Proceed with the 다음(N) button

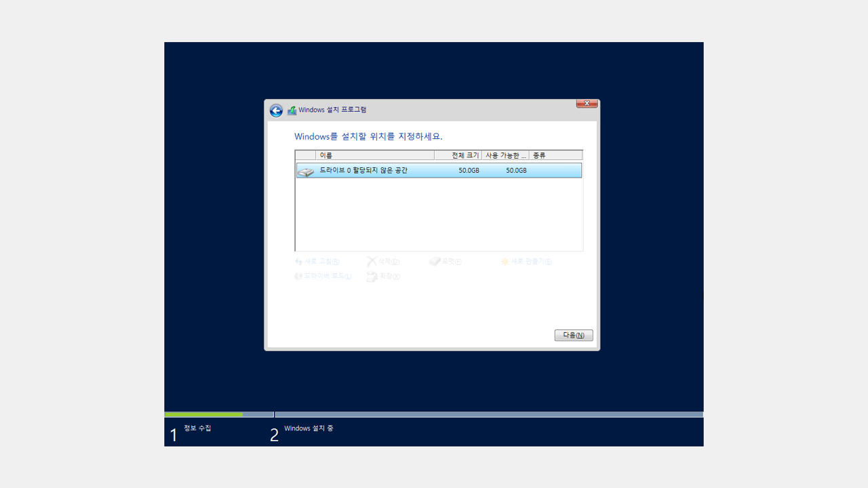(574, 335)
